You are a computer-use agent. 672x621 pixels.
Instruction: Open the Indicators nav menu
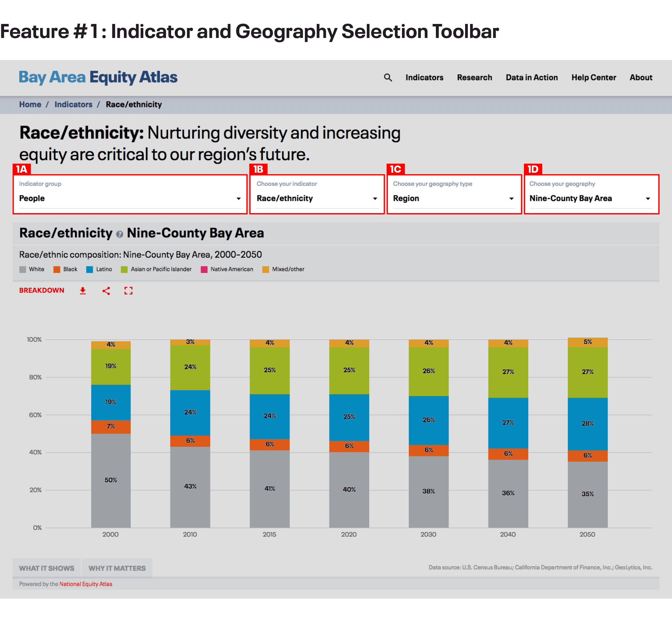point(424,78)
